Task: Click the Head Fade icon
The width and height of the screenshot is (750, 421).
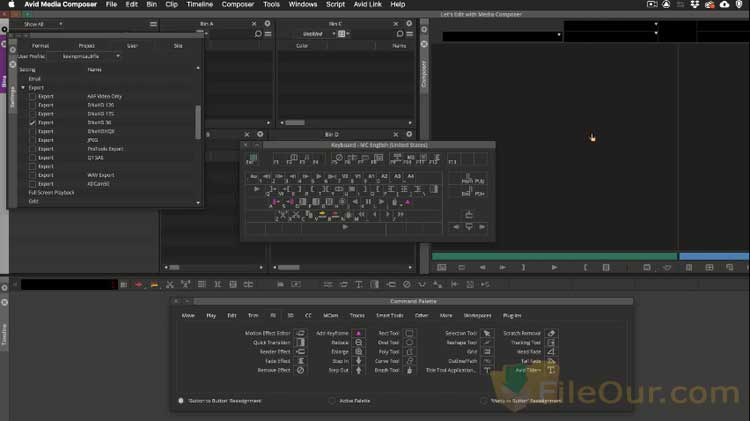Action: pyautogui.click(x=551, y=352)
